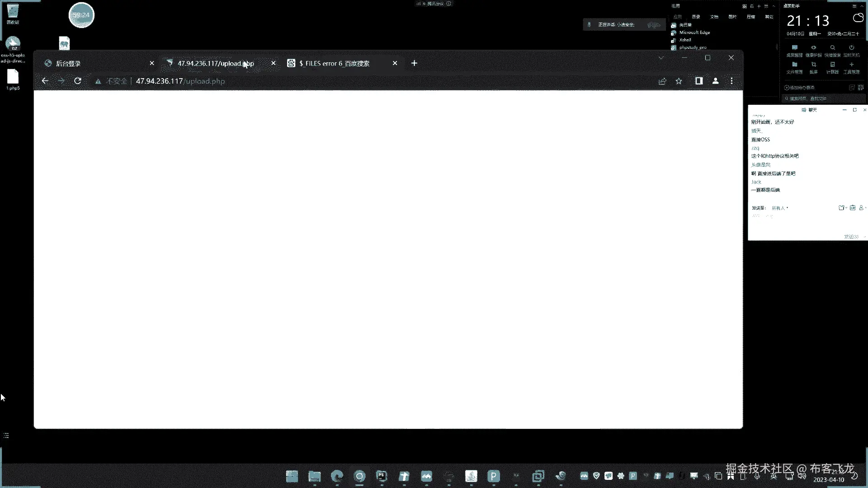
Task: Close the 47.94.236.117/upload.php tab
Action: tap(274, 63)
